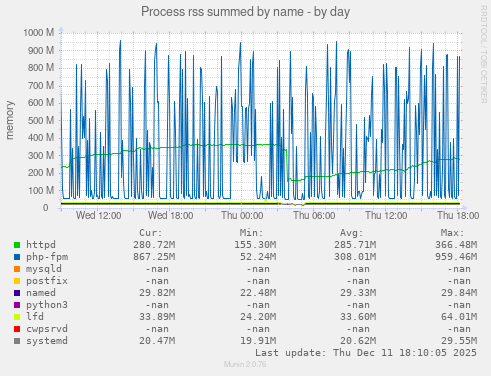Select the postfix legend label

tap(47, 281)
